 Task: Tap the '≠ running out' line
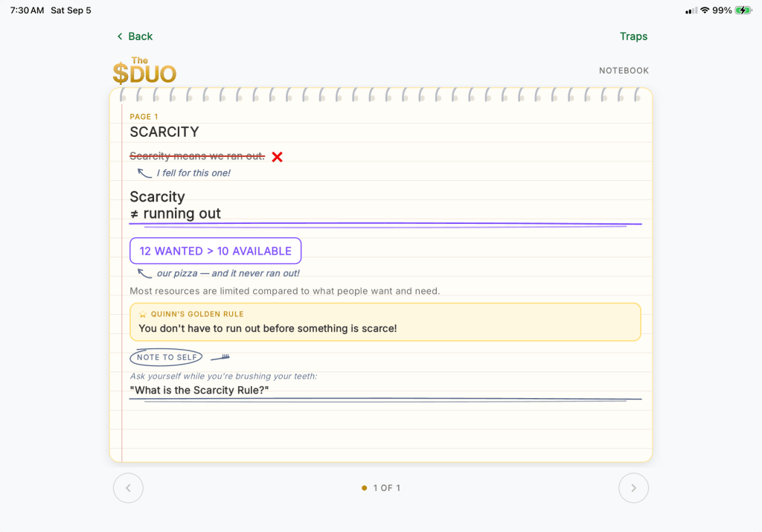[176, 214]
